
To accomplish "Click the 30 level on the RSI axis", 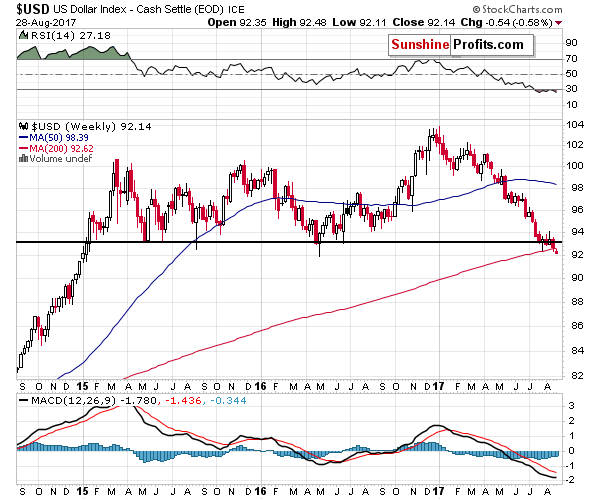I will [571, 89].
